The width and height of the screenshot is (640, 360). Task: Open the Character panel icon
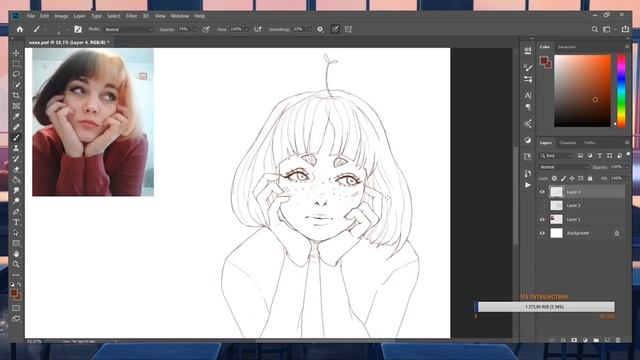click(x=528, y=95)
